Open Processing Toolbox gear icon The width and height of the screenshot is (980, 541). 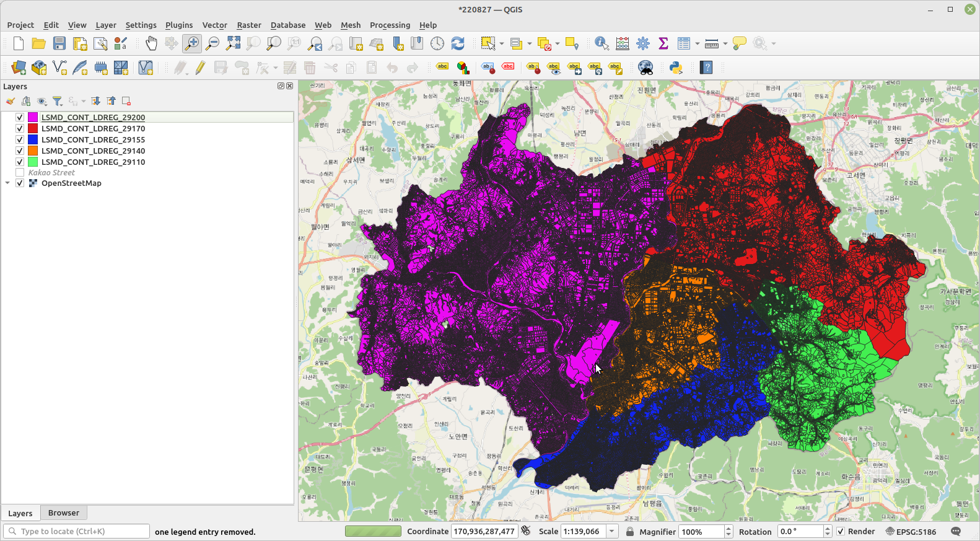[x=643, y=43]
